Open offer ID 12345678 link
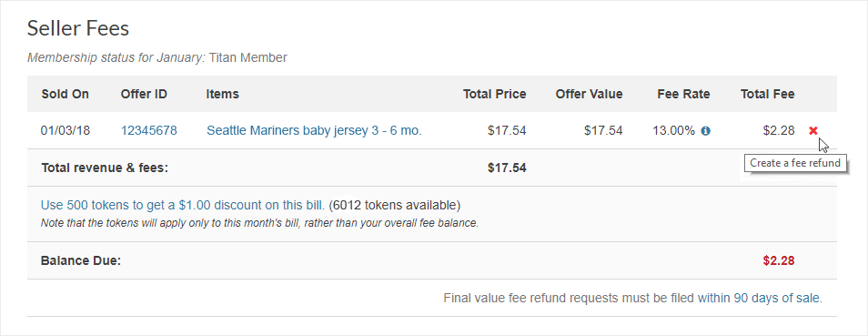 point(149,131)
